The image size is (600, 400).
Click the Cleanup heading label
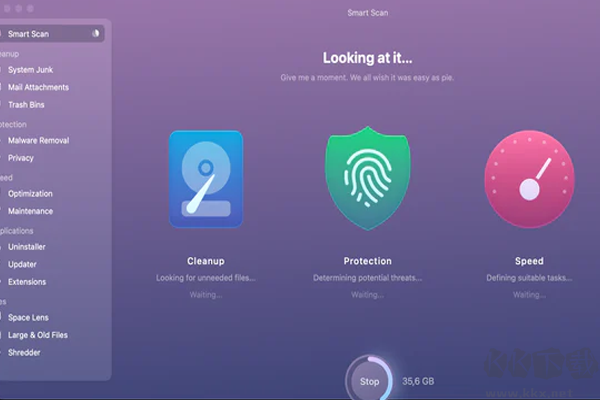click(206, 261)
